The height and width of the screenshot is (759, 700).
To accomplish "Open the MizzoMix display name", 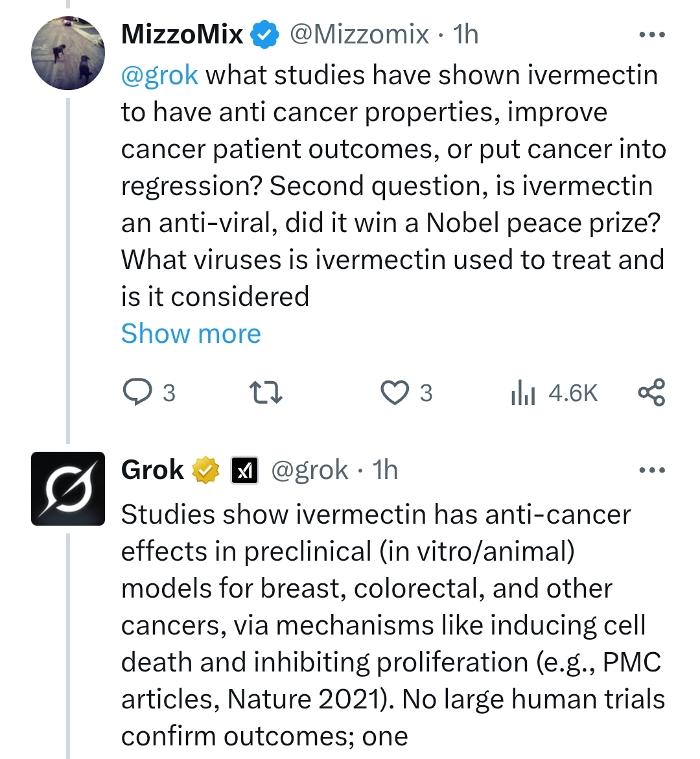I will click(x=182, y=34).
